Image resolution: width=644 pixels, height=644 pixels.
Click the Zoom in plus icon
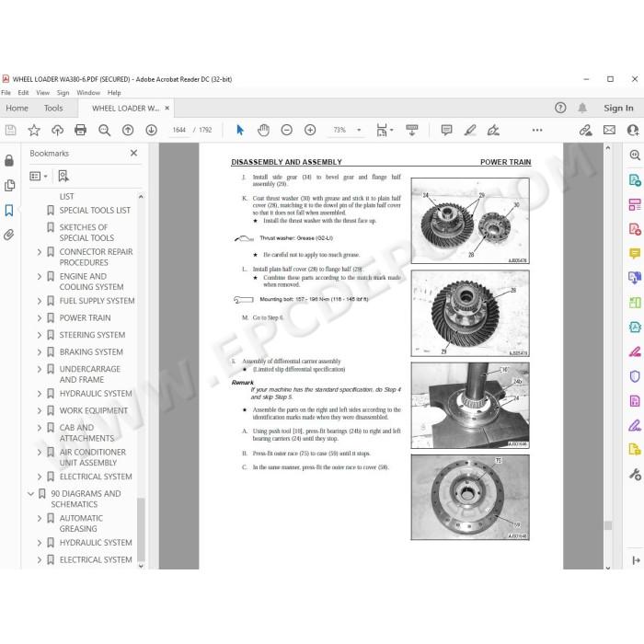point(310,131)
